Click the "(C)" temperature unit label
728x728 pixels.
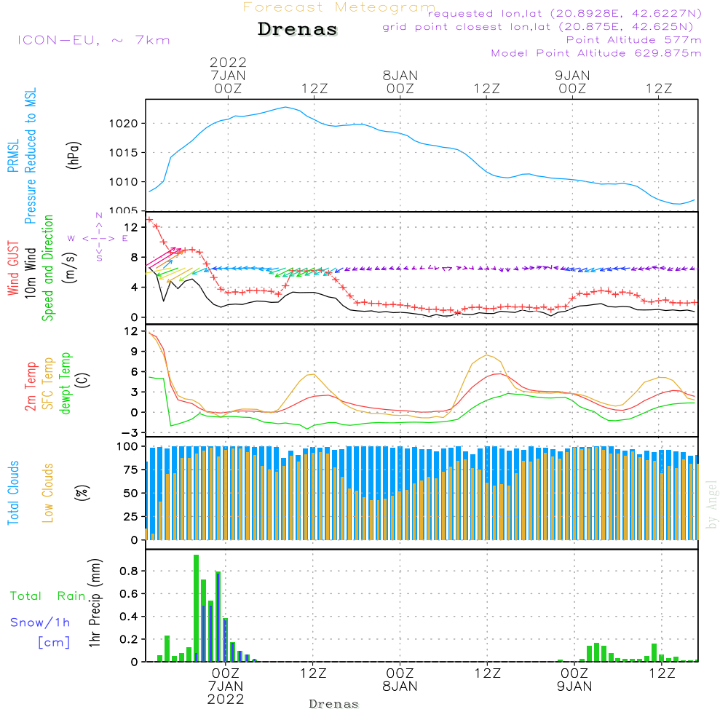click(83, 380)
